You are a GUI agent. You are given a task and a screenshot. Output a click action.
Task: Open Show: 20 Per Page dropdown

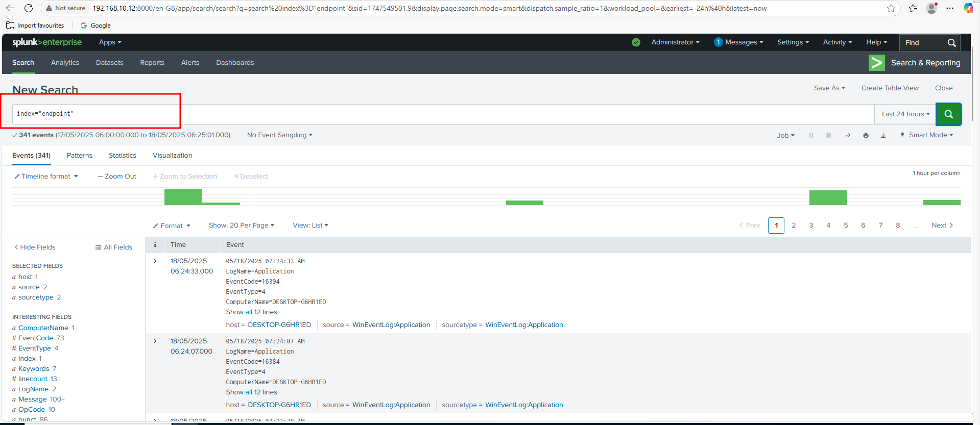click(242, 226)
